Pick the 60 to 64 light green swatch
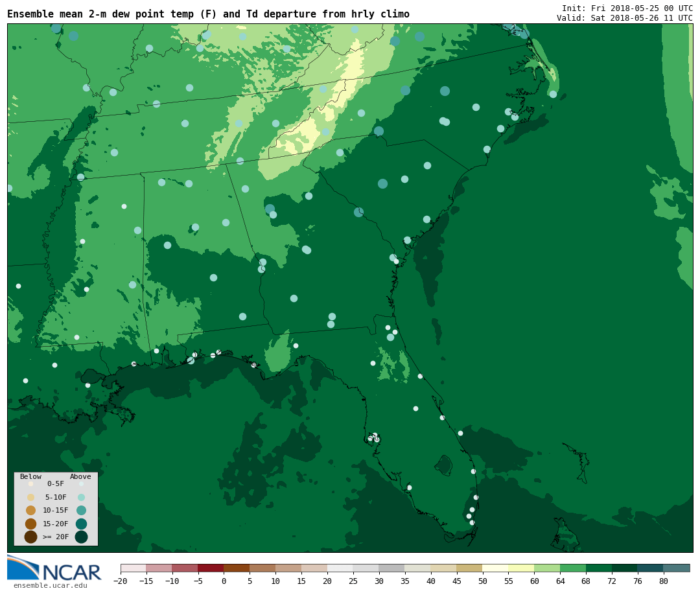This screenshot has width=700, height=593. click(547, 568)
